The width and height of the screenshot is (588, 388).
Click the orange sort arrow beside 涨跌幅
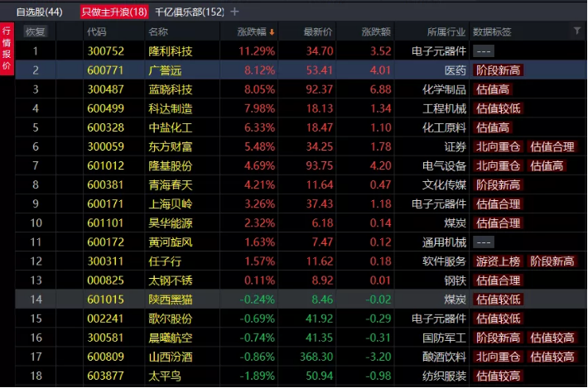click(x=271, y=32)
